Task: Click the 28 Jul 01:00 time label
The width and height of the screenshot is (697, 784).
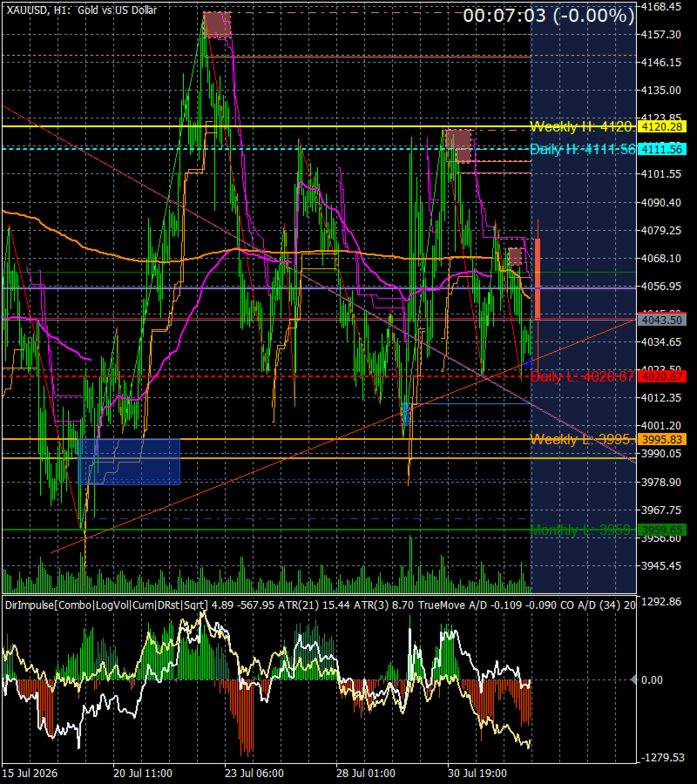Action: tap(366, 774)
